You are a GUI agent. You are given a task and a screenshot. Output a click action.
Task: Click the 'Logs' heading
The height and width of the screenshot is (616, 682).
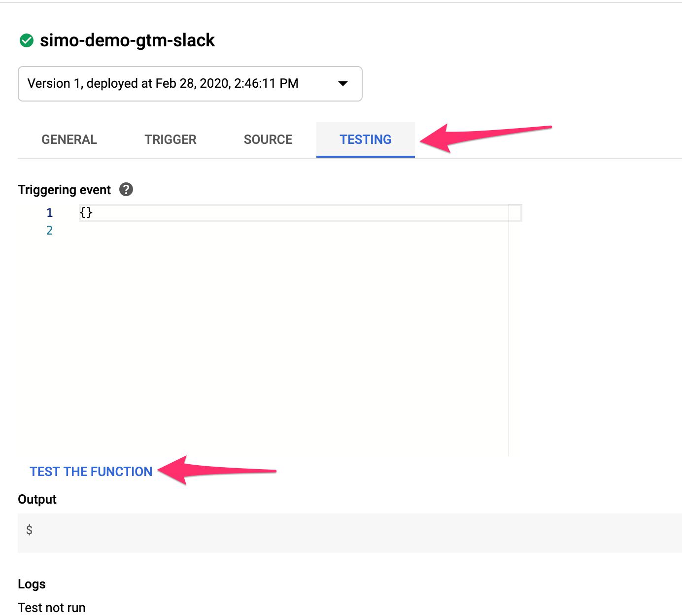pos(32,584)
